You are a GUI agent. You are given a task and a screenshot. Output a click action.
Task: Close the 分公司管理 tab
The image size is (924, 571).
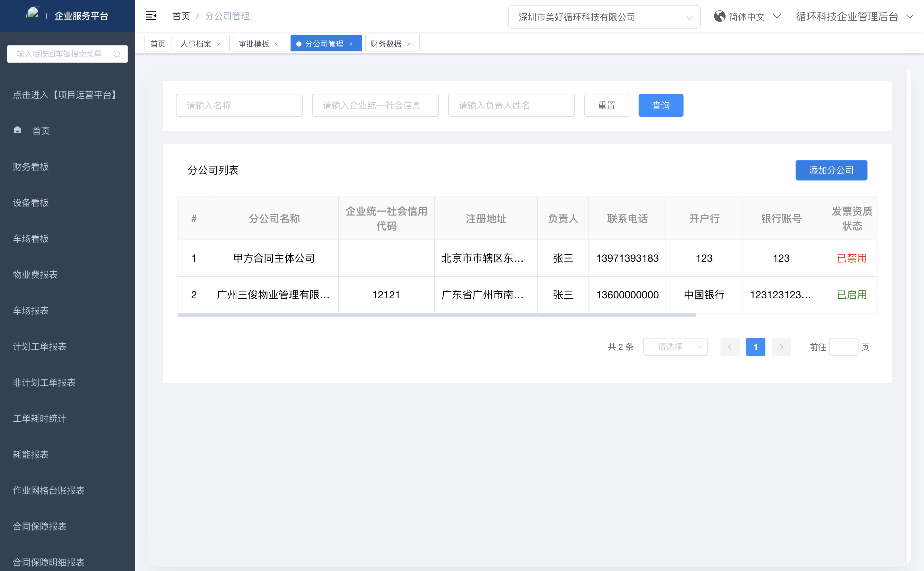351,44
